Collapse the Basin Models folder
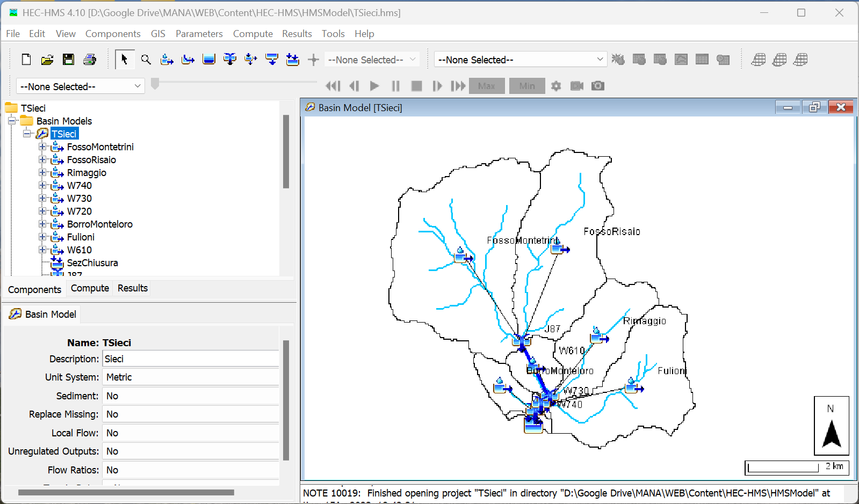Image resolution: width=859 pixels, height=504 pixels. tap(12, 121)
